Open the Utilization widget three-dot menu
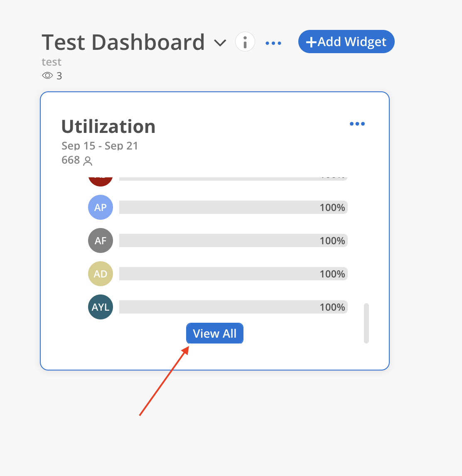 tap(357, 124)
